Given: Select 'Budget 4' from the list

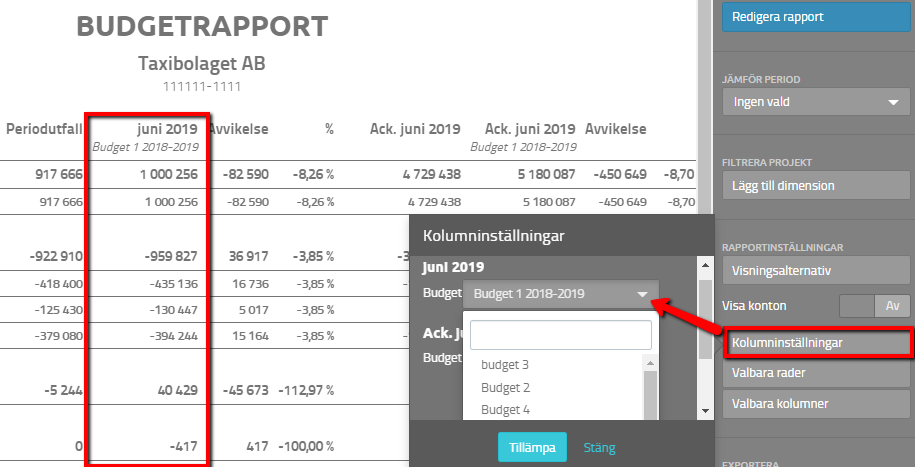Looking at the screenshot, I should coord(505,410).
